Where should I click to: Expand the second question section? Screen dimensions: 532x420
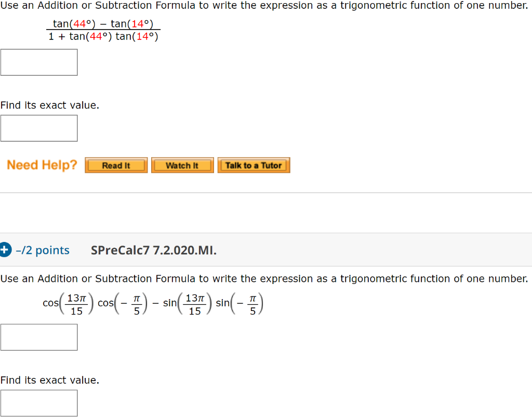(x=6, y=250)
